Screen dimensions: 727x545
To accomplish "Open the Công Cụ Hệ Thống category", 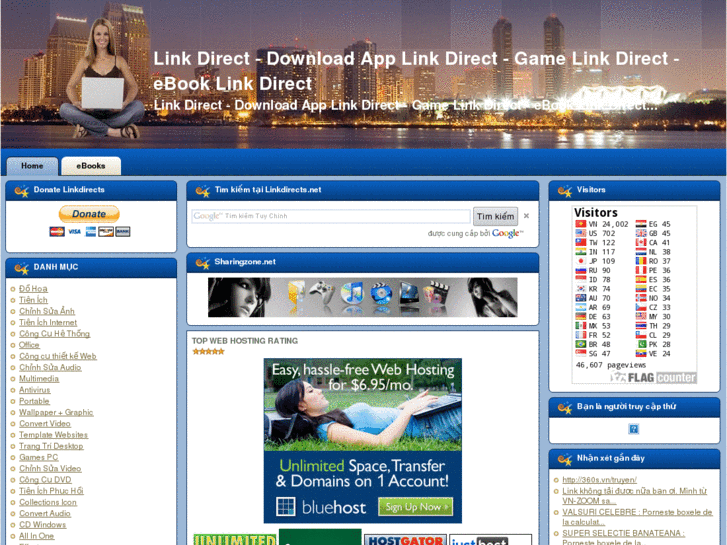I will (x=54, y=333).
